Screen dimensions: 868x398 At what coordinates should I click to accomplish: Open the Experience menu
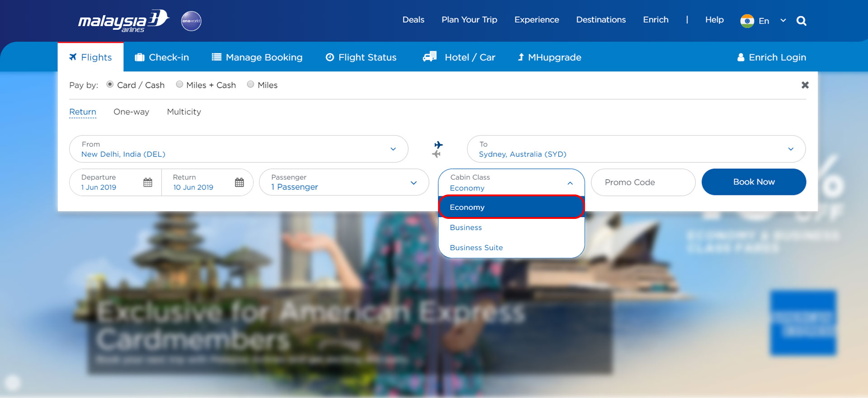pyautogui.click(x=537, y=19)
